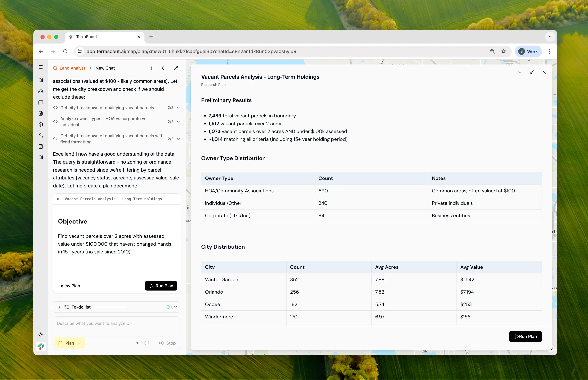Open the hamburger menu in the sidebar
The height and width of the screenshot is (380, 588).
coord(41,67)
